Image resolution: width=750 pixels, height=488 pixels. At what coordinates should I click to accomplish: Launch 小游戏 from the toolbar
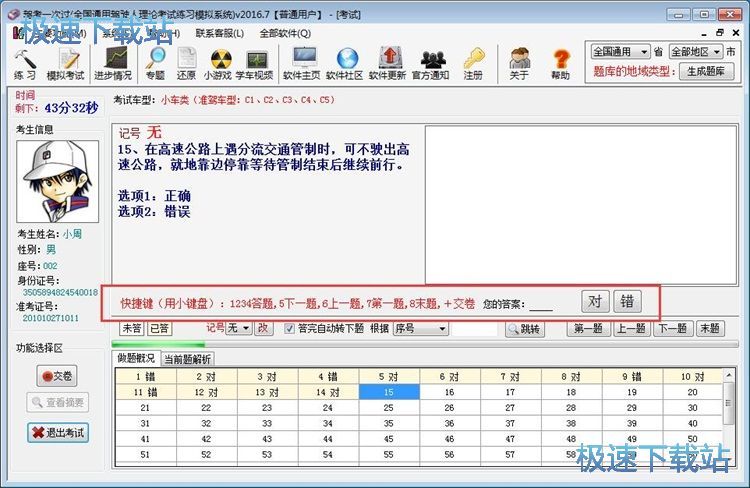pos(218,63)
